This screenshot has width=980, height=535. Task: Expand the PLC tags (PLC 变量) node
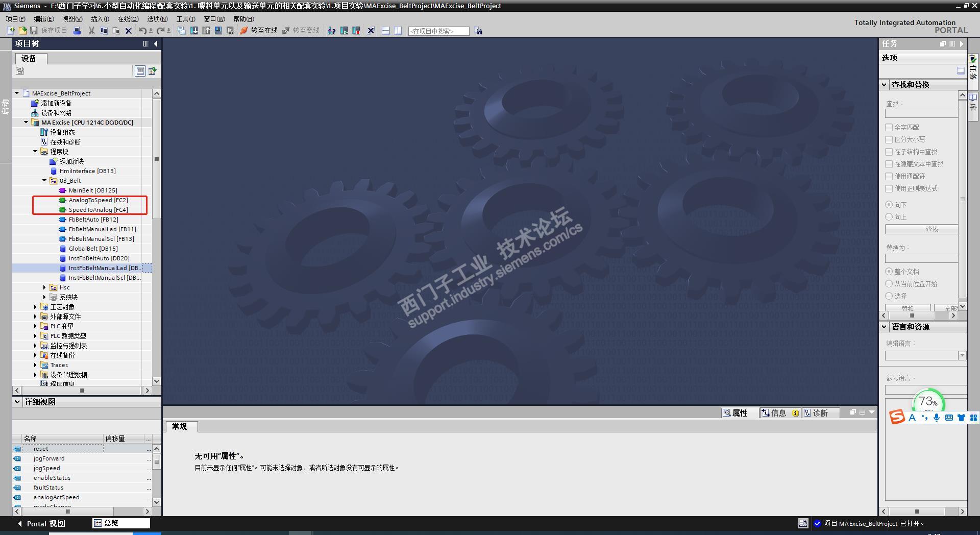(x=35, y=326)
